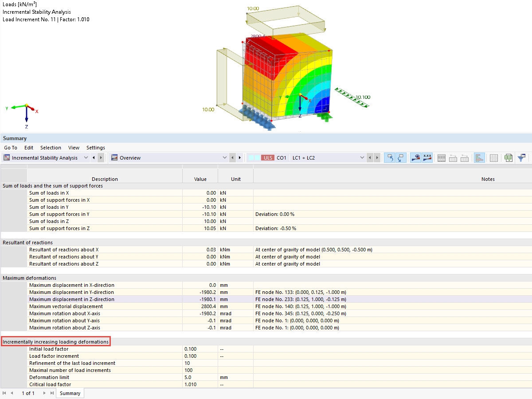Image resolution: width=532 pixels, height=399 pixels.
Task: Select 'Maximum displacement in Y-direction' row
Action: pos(266,292)
